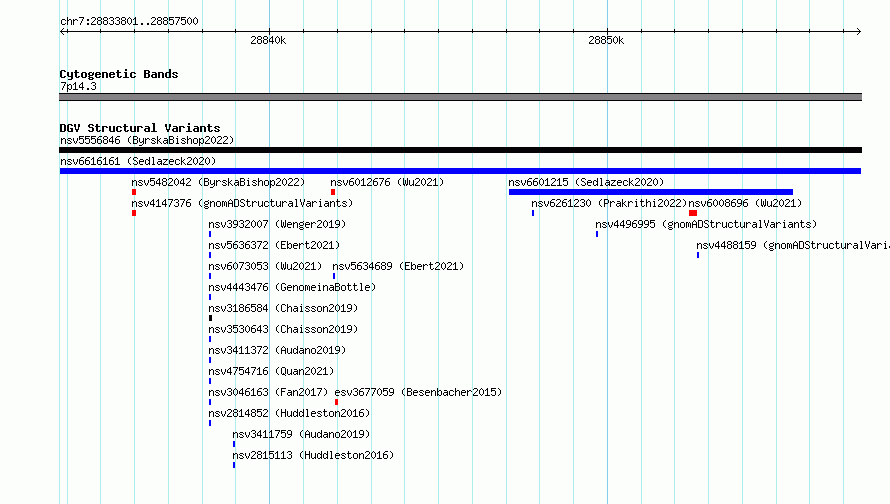The image size is (890, 504).
Task: Open nsv3530643 (Chaisson2019) label
Action: pyautogui.click(x=283, y=329)
